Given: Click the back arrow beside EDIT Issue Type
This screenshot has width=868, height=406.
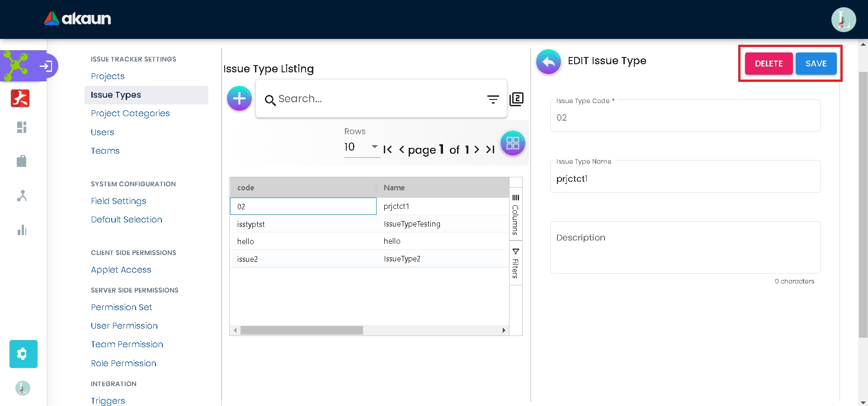Looking at the screenshot, I should [x=548, y=62].
